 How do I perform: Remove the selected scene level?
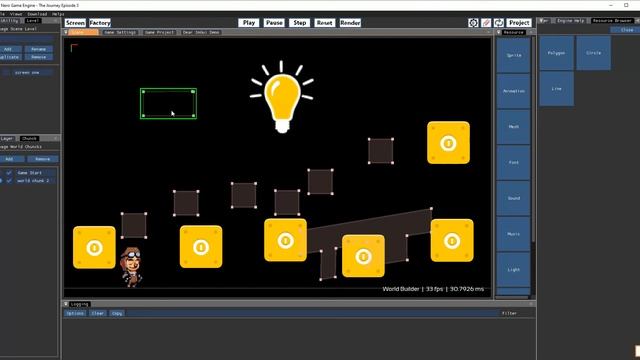click(x=38, y=57)
